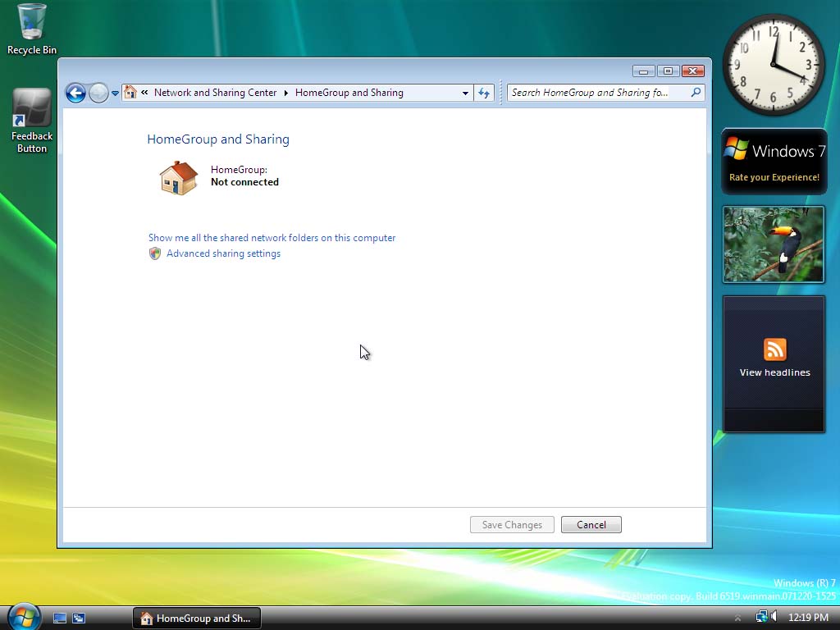Viewport: 840px width, 630px height.
Task: Open the recent pages dropdown arrow
Action: (x=115, y=94)
